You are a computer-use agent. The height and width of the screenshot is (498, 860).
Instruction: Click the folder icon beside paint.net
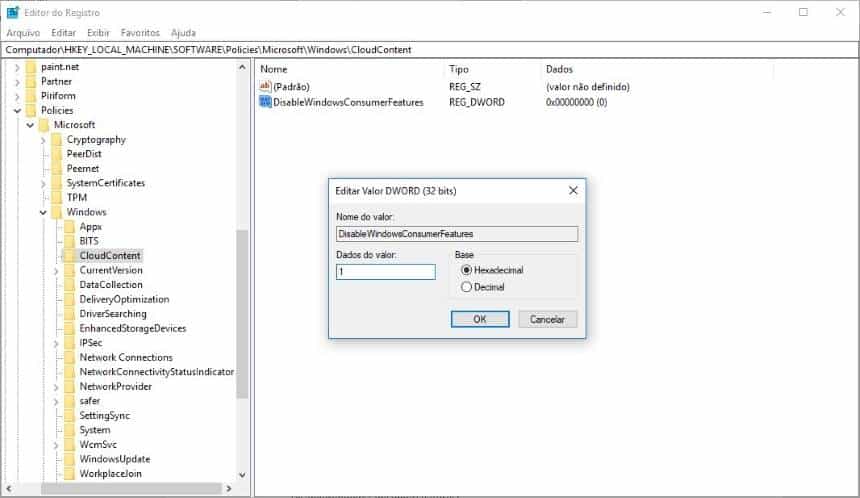31,67
